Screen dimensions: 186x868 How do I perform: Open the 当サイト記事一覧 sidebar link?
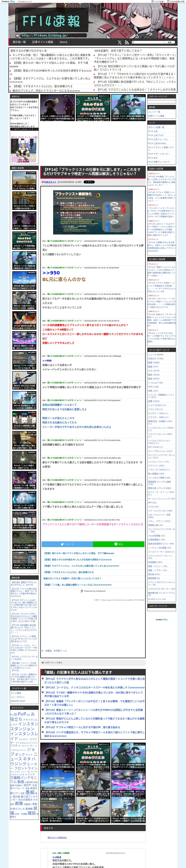[x=156, y=127]
